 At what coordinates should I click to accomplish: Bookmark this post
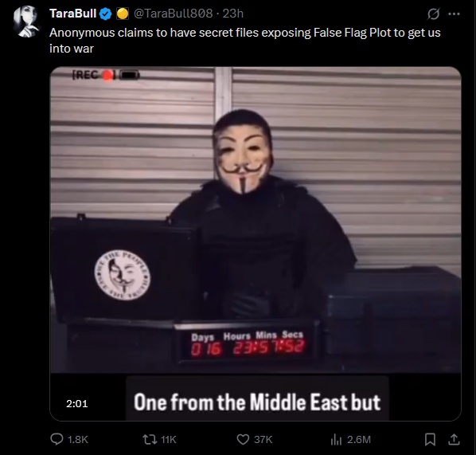[430, 439]
